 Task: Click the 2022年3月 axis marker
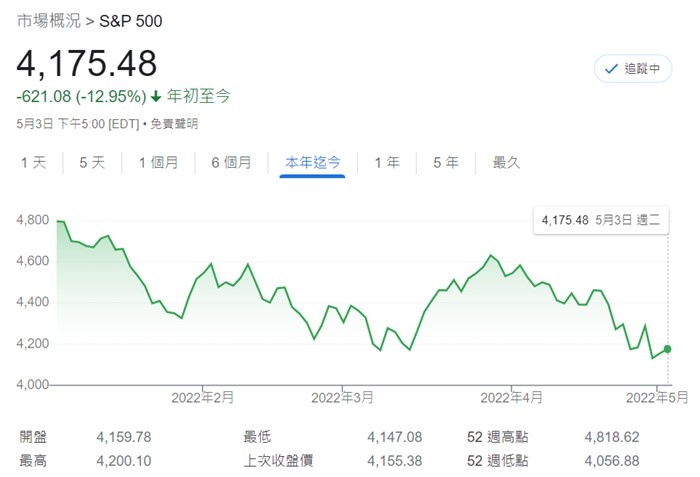342,398
